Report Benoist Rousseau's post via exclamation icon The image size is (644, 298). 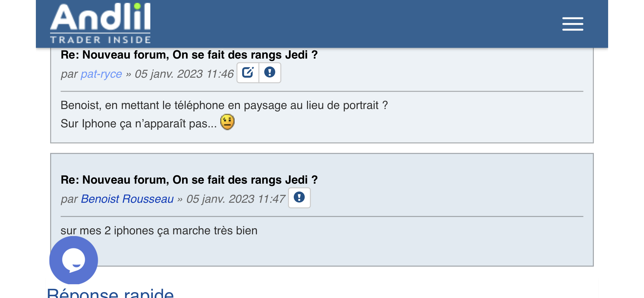299,198
